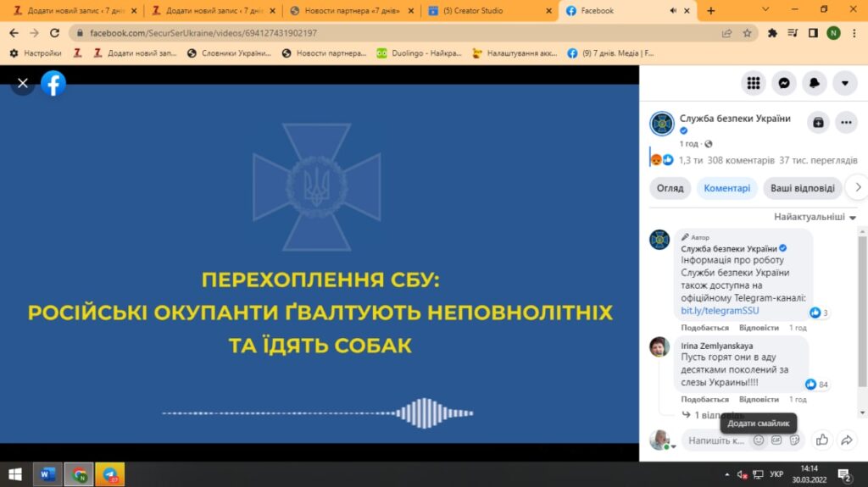The image size is (868, 487).
Task: Click the GIF icon in comment box
Action: tap(776, 440)
